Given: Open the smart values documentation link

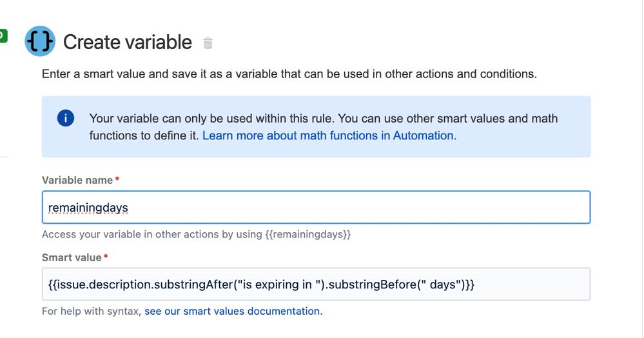Looking at the screenshot, I should pyautogui.click(x=232, y=311).
